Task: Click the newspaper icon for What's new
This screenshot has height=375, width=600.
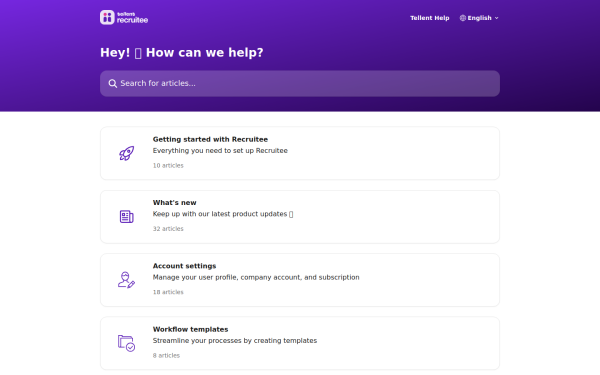Action: pyautogui.click(x=126, y=217)
